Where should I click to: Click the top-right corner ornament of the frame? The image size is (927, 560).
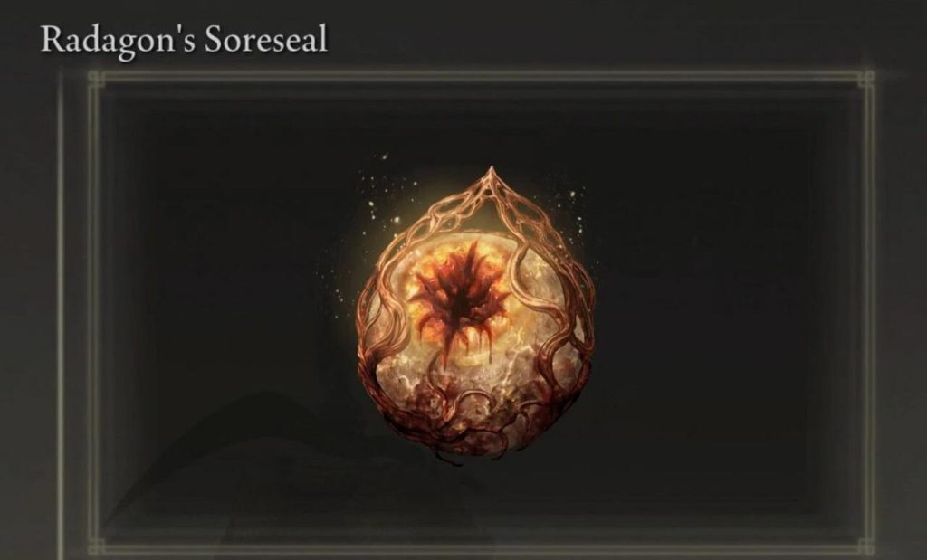click(x=866, y=79)
